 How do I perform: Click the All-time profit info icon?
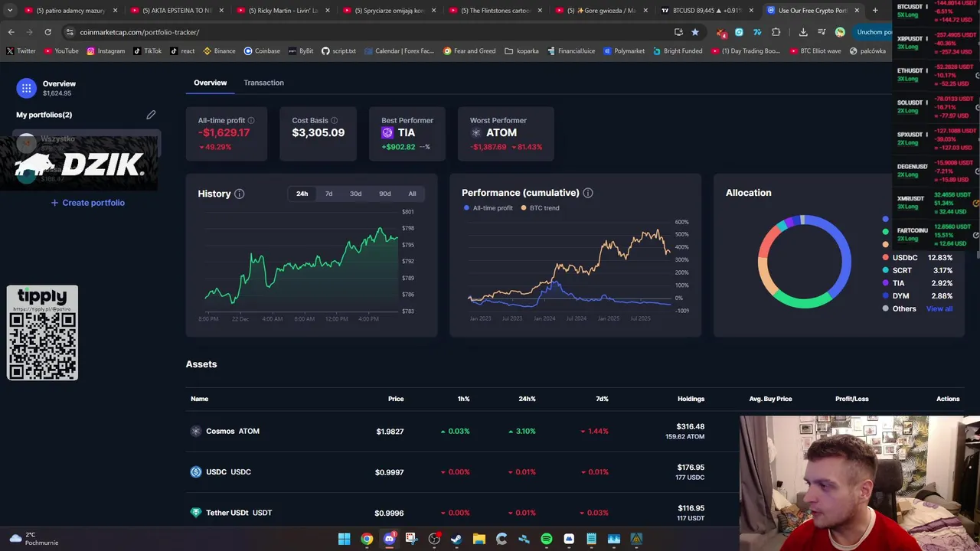[x=251, y=121]
